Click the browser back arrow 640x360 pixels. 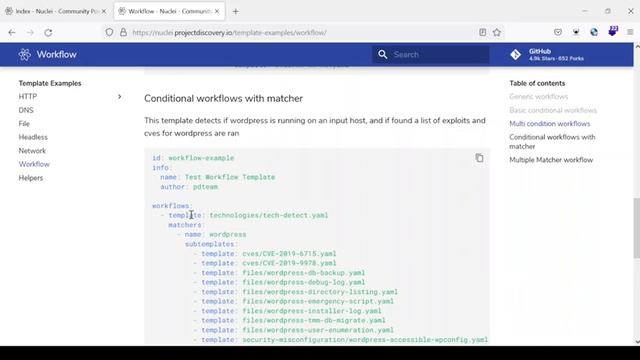tap(12, 33)
